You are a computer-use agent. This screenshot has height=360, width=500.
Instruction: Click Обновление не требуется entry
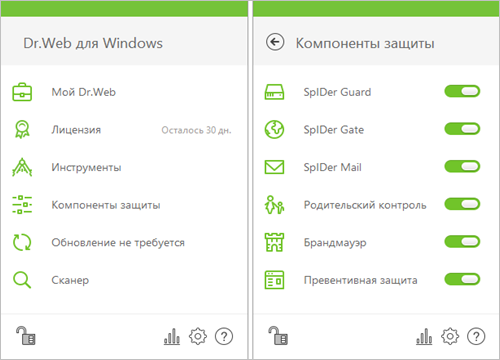pos(124,242)
